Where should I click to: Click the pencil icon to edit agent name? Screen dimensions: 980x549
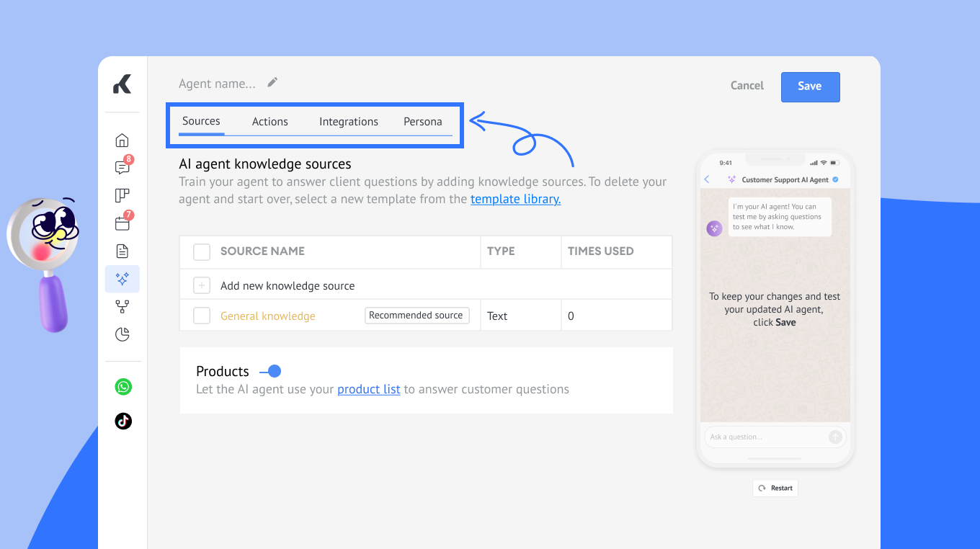[x=272, y=83]
